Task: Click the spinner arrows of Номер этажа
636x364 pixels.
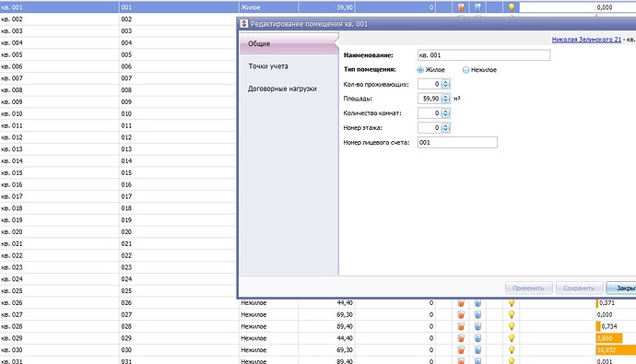Action: [x=446, y=128]
